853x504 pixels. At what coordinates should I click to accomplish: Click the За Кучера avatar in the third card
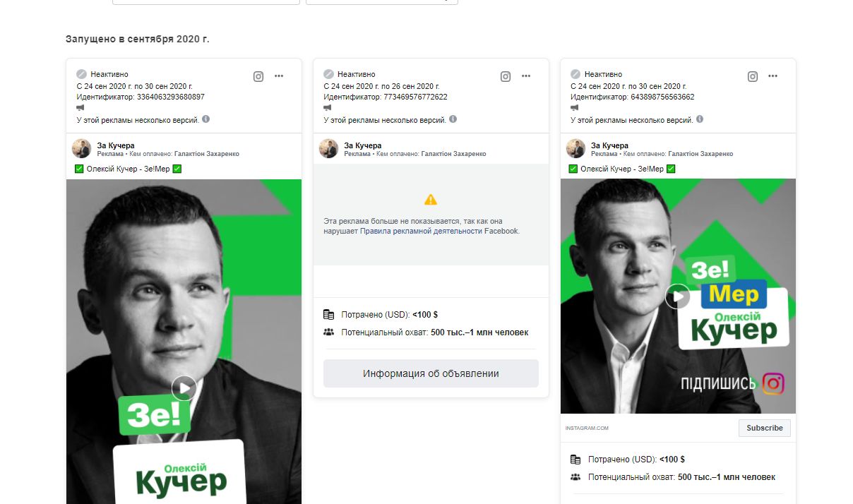(x=575, y=149)
